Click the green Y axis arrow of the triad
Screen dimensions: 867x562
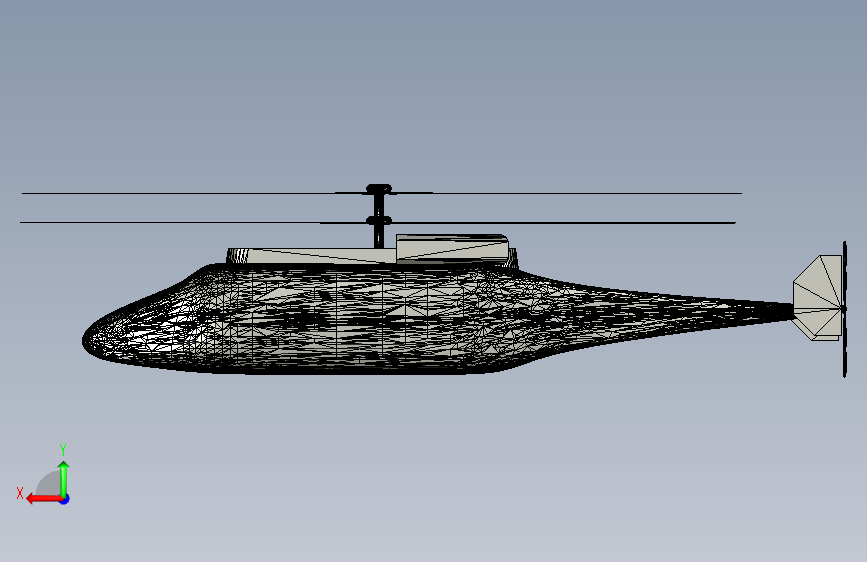coord(64,478)
